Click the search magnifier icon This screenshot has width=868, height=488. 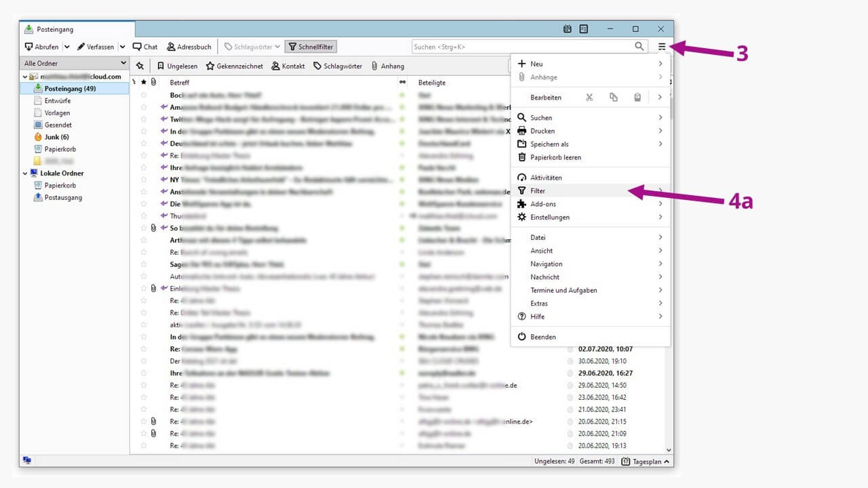click(639, 47)
